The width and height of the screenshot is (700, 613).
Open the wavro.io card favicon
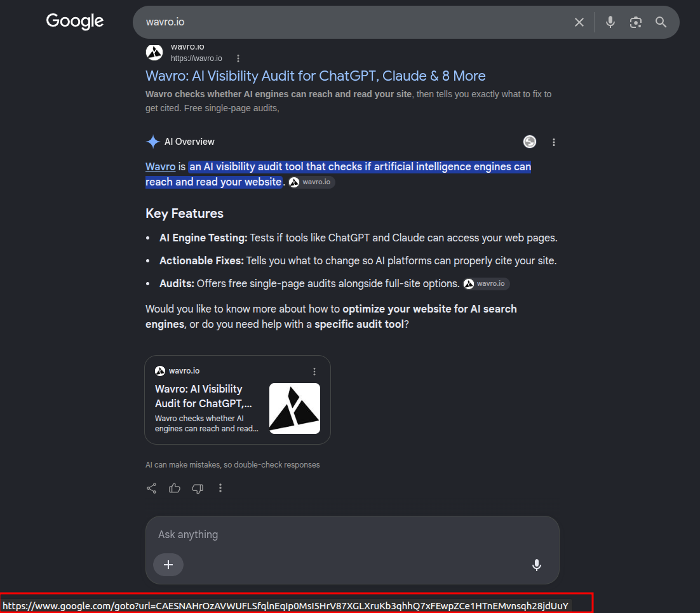point(160,371)
